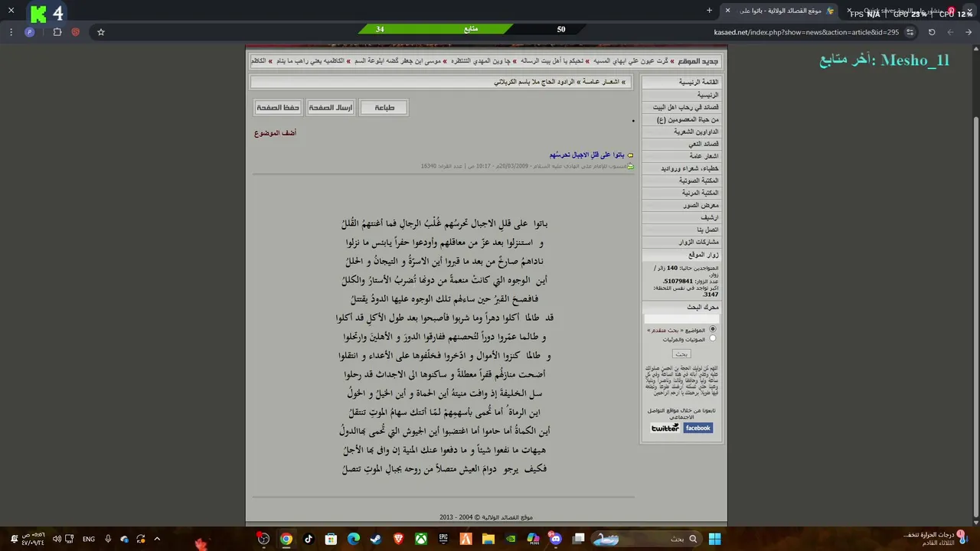Open File Explorer folder on the taskbar
This screenshot has height=551, width=980.
(x=488, y=539)
